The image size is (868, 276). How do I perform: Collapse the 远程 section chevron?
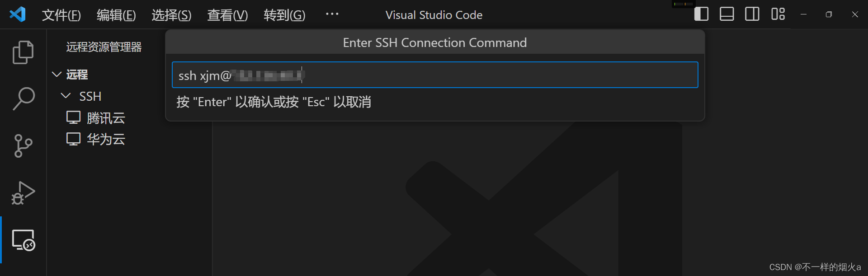tap(57, 74)
